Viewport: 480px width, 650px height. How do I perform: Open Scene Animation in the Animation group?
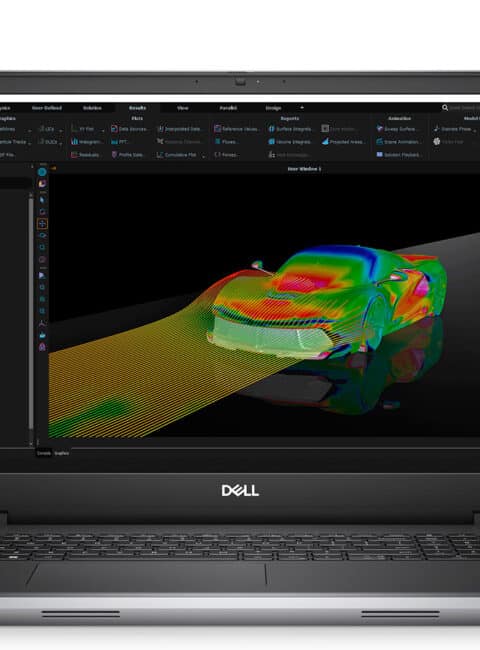[398, 142]
